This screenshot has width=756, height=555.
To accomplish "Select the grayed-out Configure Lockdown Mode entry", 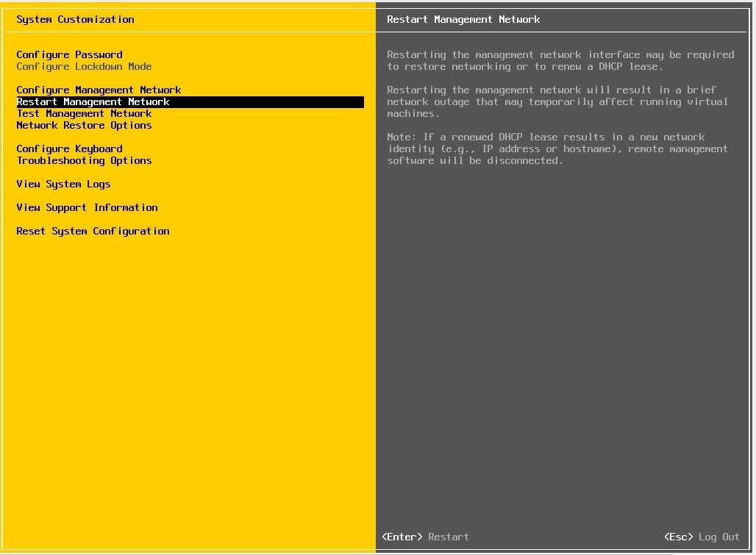I will click(84, 66).
